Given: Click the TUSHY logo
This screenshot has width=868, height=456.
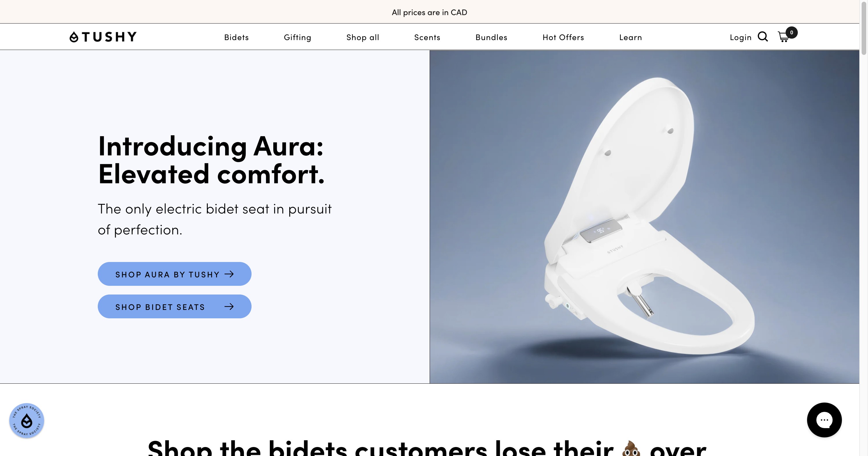Looking at the screenshot, I should pyautogui.click(x=103, y=37).
